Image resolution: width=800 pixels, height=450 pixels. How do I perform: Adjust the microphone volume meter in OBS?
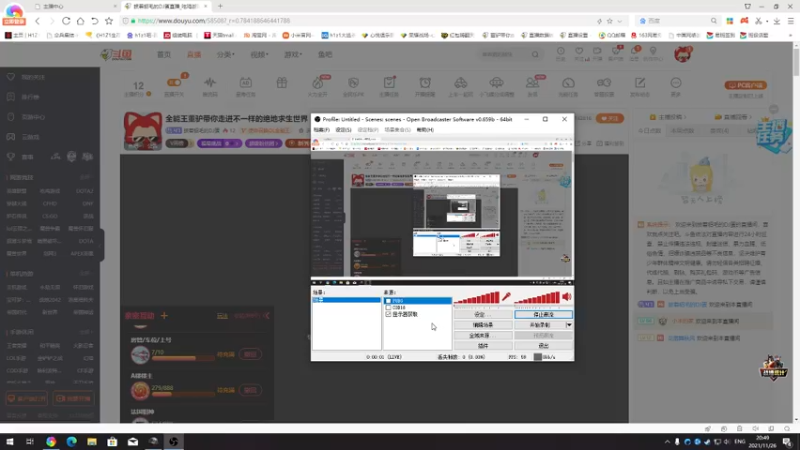(x=477, y=297)
